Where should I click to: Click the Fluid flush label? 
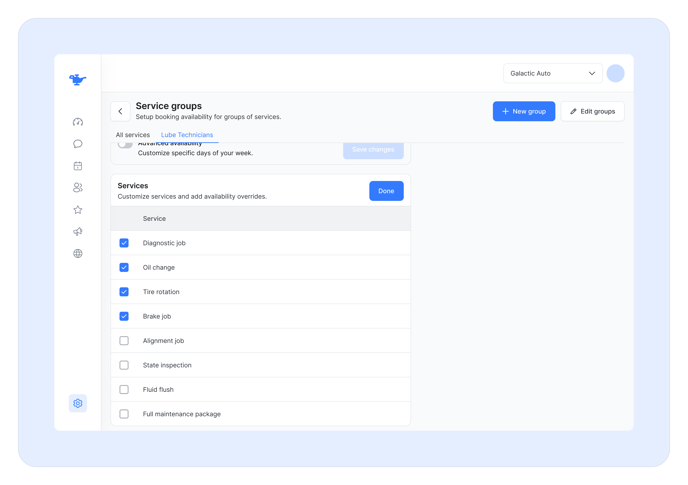(x=158, y=390)
